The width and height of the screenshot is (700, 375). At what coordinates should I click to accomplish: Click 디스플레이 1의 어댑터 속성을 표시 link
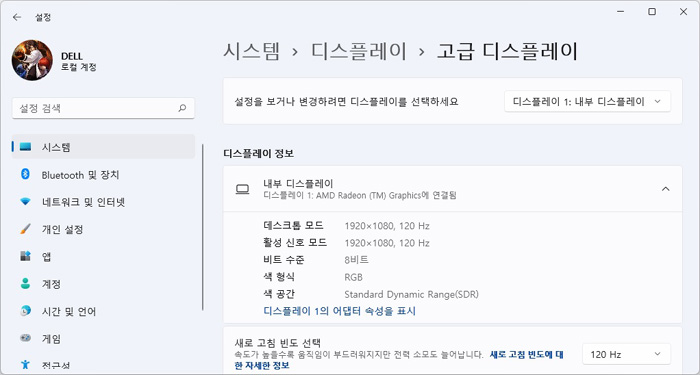(340, 311)
